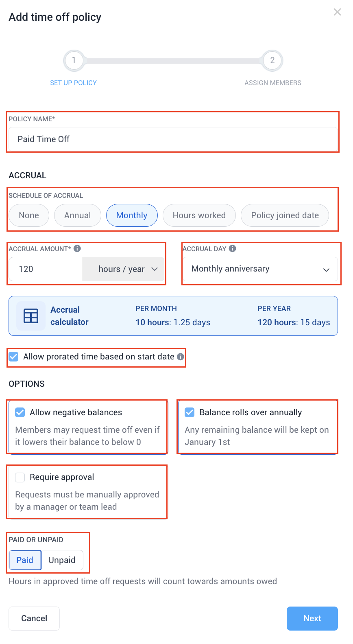
Task: Click the prorated time info icon
Action: tap(181, 357)
